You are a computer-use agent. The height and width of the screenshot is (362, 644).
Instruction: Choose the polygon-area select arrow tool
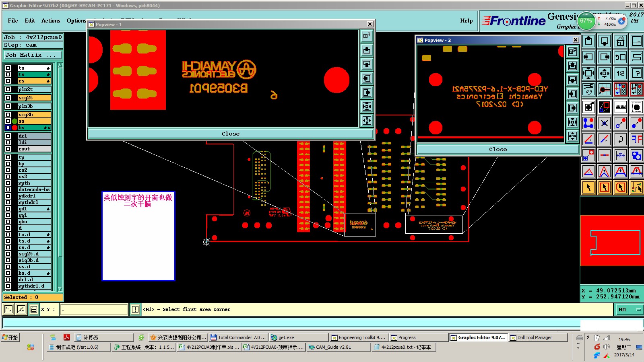pos(620,187)
